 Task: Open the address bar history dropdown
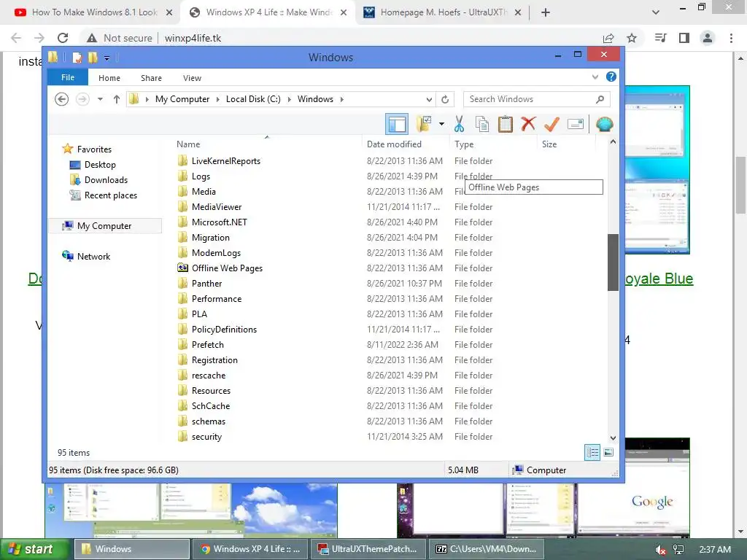429,99
